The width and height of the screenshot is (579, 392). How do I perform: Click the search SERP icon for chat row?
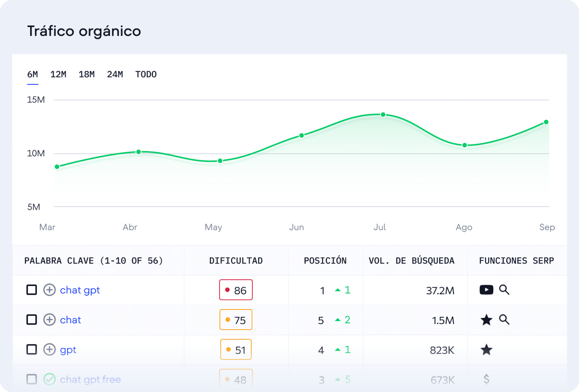click(504, 320)
